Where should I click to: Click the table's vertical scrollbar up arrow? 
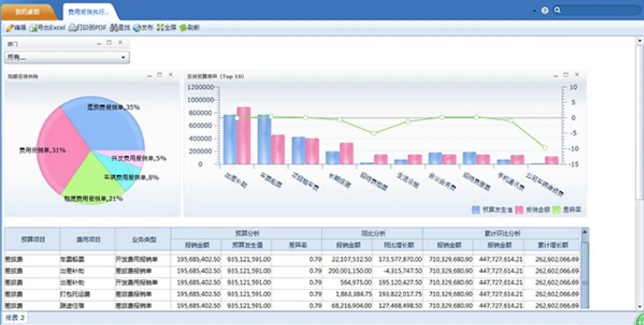point(584,232)
